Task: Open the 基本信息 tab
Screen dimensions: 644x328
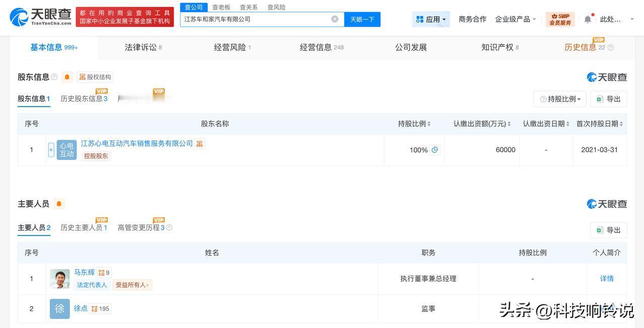Action: click(x=54, y=47)
